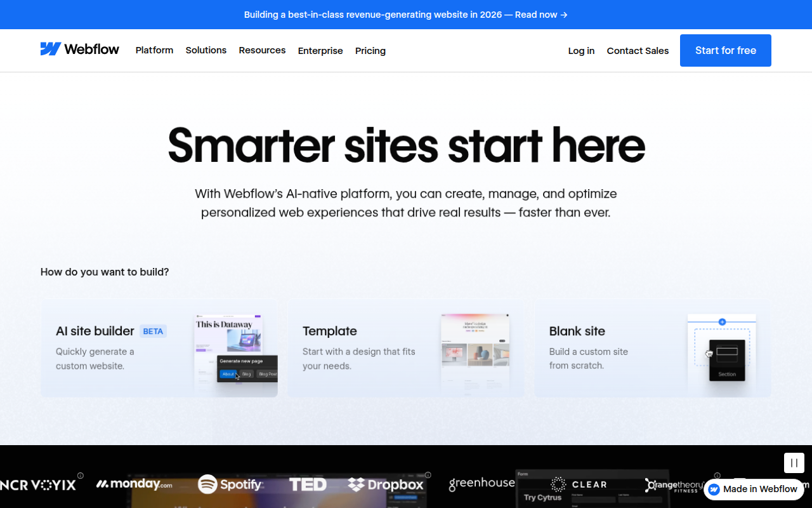This screenshot has height=508, width=812.
Task: Open the Platform dropdown menu
Action: [154, 50]
